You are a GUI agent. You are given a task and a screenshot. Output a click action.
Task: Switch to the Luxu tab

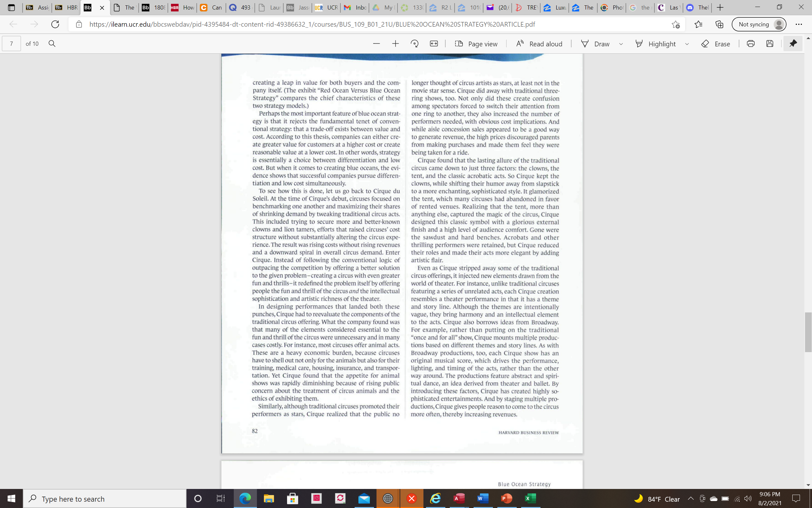click(x=555, y=7)
